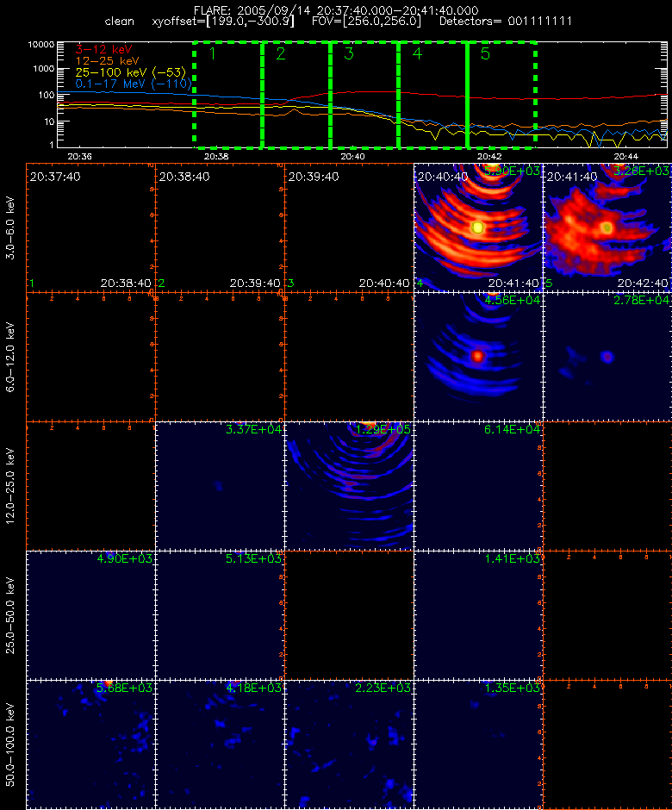Click the red source in the 4.56E+04 image

[478, 356]
